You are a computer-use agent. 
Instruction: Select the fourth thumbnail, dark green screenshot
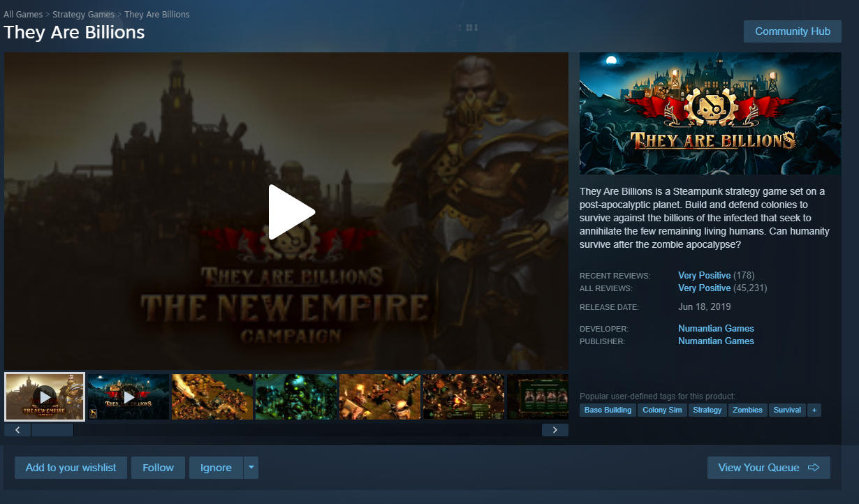click(296, 396)
